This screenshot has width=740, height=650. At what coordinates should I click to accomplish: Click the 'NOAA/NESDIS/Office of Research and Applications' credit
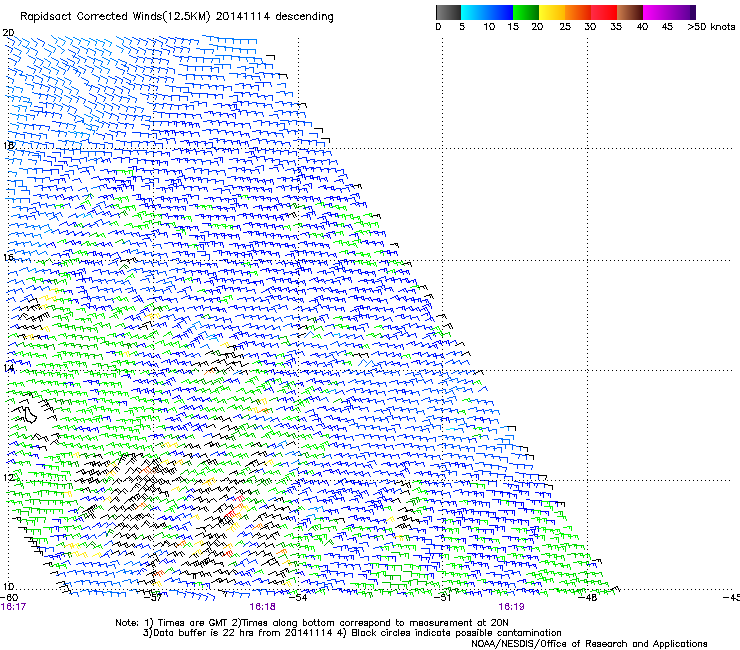pyautogui.click(x=589, y=644)
